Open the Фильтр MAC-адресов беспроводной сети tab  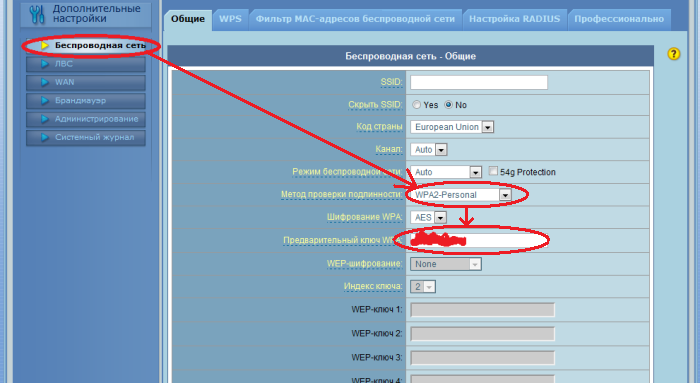tap(355, 19)
